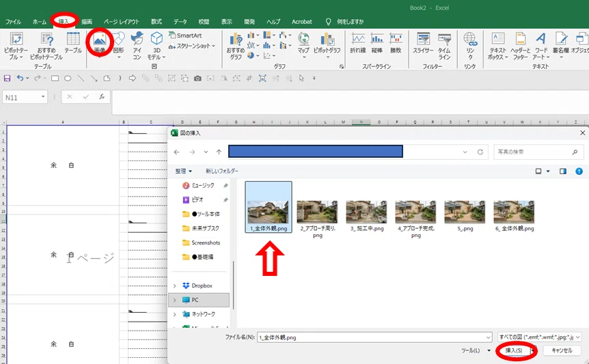Insert a SmartArt graphic
The width and height of the screenshot is (589, 364).
[186, 36]
